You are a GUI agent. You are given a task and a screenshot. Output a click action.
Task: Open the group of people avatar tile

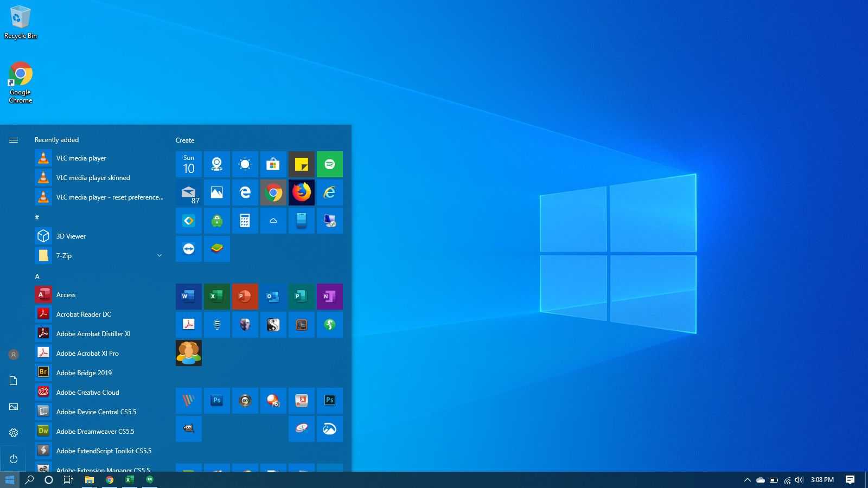pyautogui.click(x=189, y=353)
